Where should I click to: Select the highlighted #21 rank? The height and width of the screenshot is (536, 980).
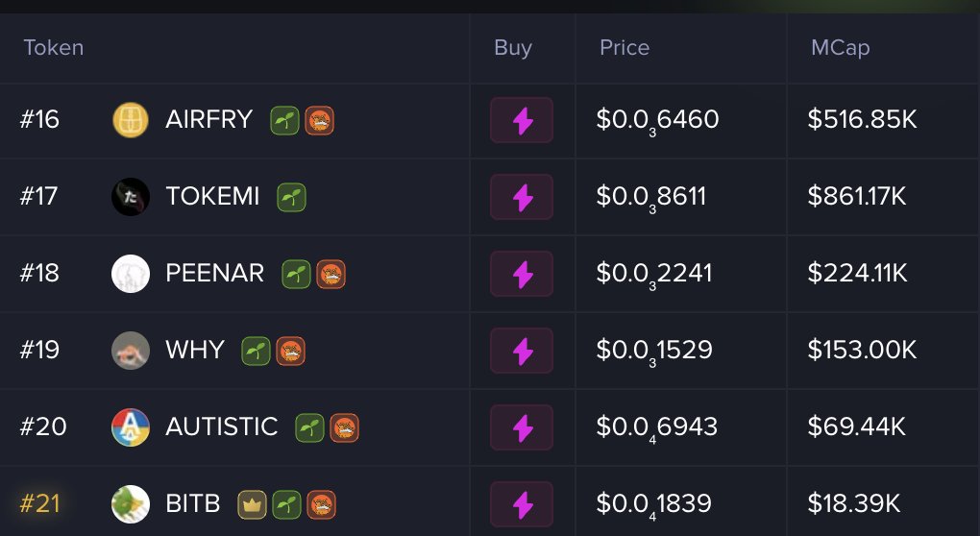[40, 503]
